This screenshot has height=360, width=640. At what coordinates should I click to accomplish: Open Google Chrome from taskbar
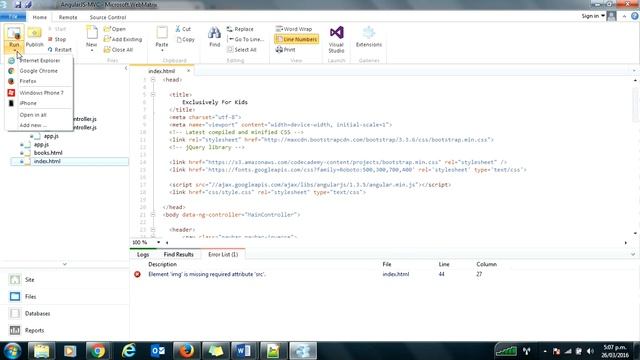97,351
